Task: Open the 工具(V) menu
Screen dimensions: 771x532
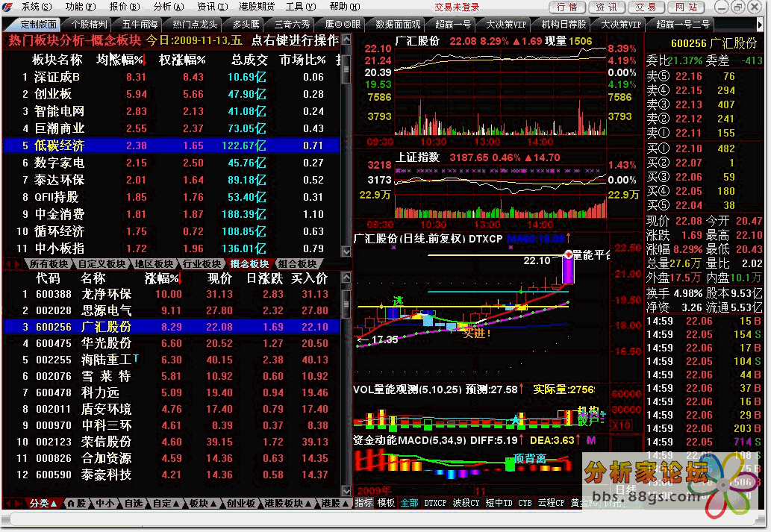Action: coord(301,7)
